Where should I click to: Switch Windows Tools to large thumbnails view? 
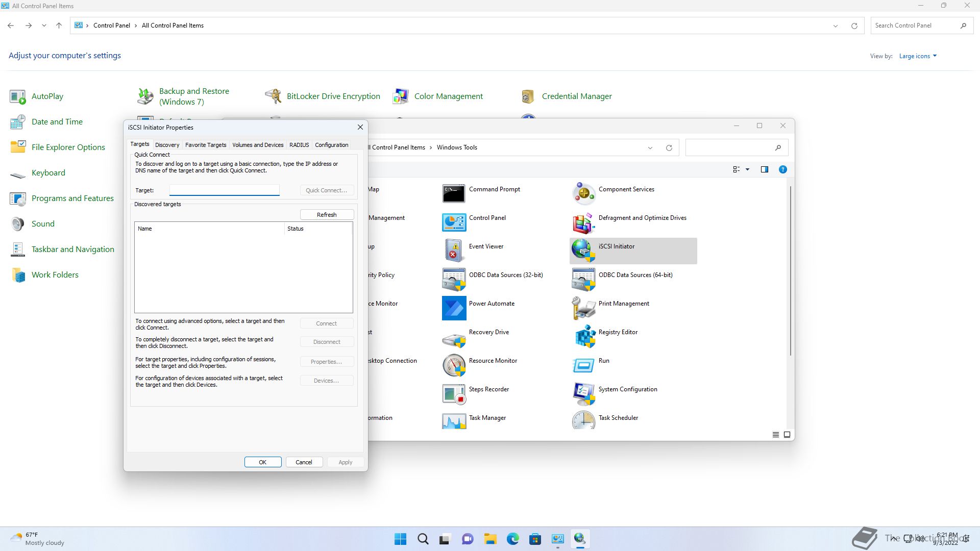pyautogui.click(x=787, y=435)
